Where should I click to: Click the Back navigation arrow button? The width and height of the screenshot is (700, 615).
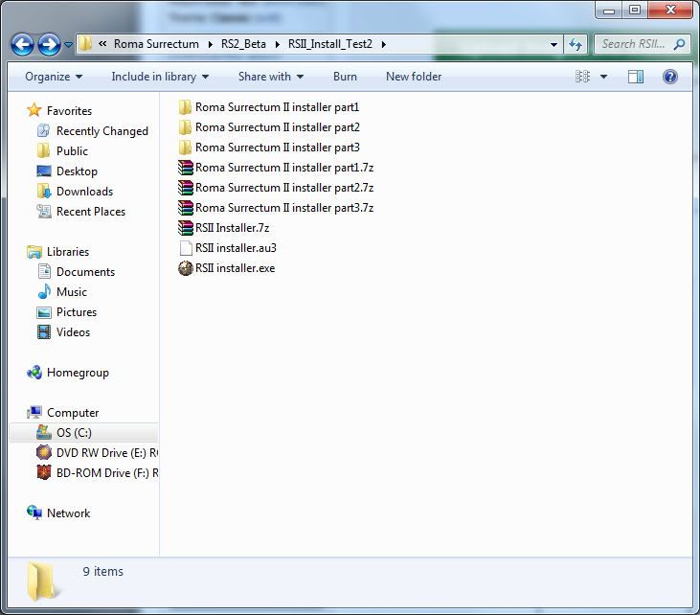[23, 44]
